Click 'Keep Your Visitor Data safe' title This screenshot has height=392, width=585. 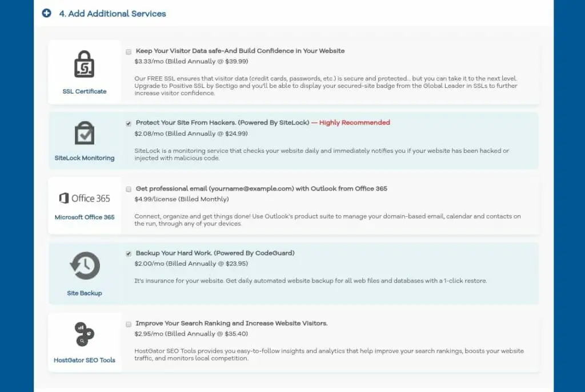coord(241,51)
